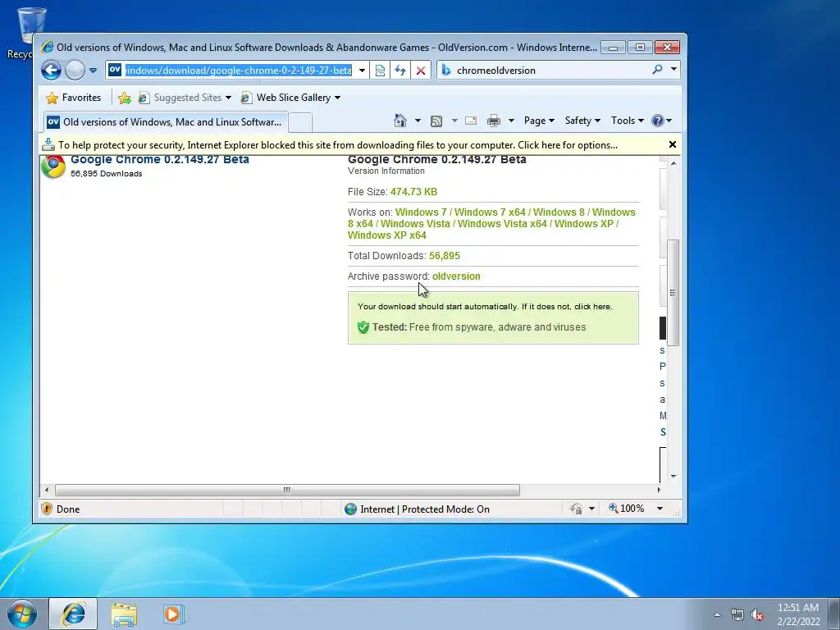Click the red Stop loading icon
Screen dimensions: 840x630
[421, 71]
